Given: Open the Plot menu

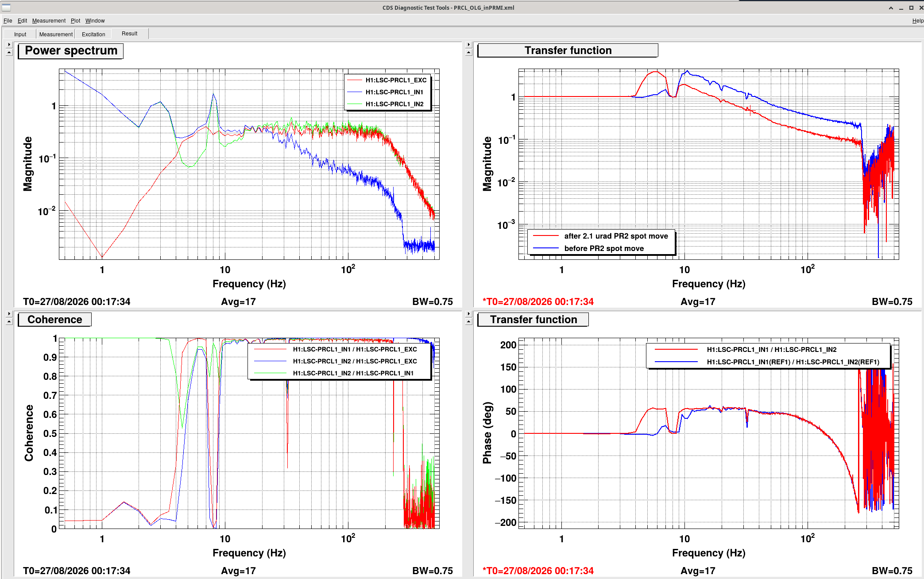Looking at the screenshot, I should [x=76, y=21].
